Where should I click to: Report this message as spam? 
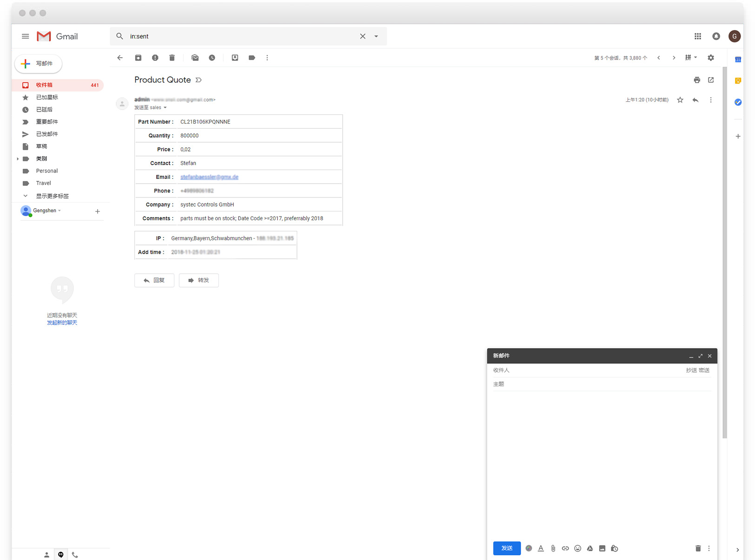coord(155,58)
